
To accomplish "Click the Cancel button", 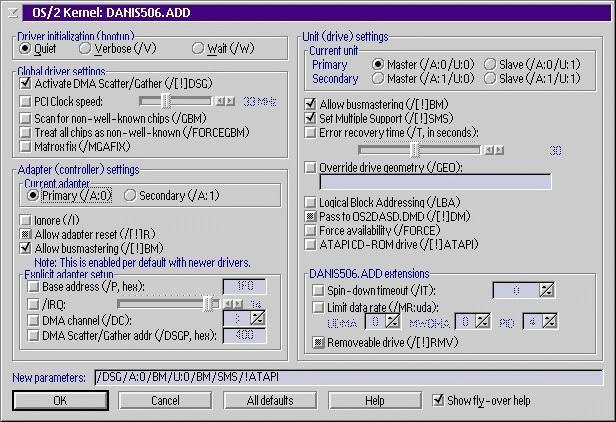I will click(165, 400).
